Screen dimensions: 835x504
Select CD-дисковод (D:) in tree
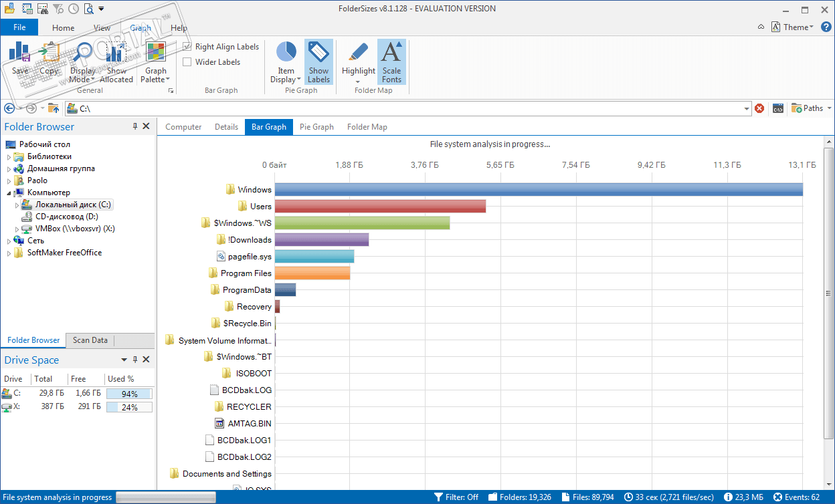click(x=67, y=217)
